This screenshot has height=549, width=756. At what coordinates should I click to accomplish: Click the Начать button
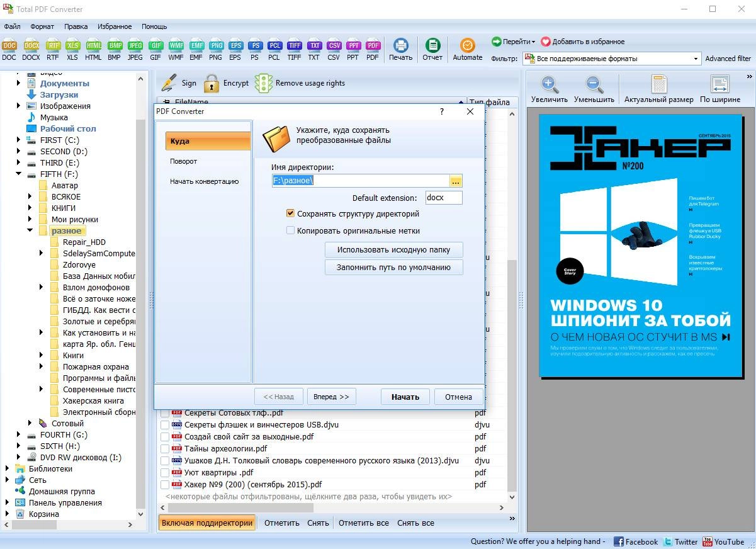pyautogui.click(x=405, y=397)
